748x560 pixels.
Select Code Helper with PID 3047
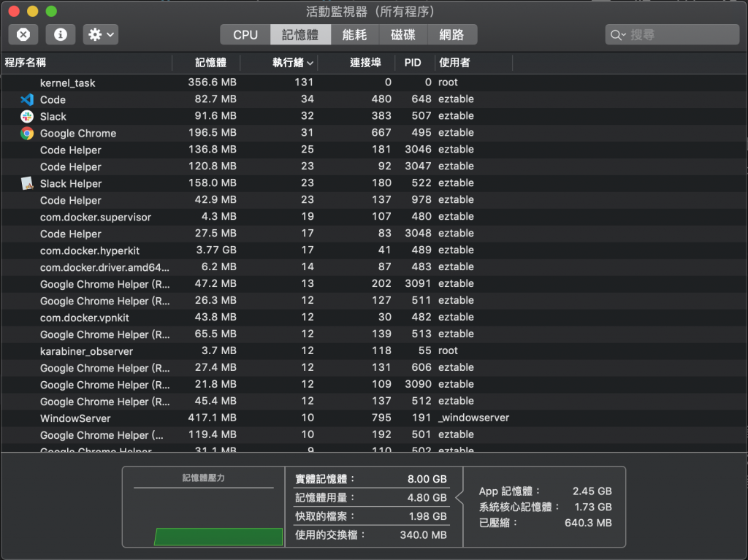point(374,166)
